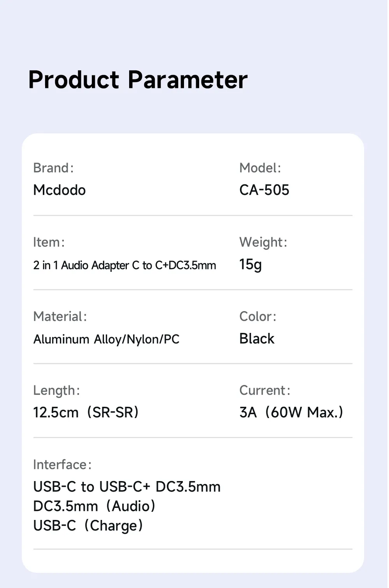This screenshot has width=389, height=588.
Task: Click the Product Parameter heading
Action: [138, 80]
